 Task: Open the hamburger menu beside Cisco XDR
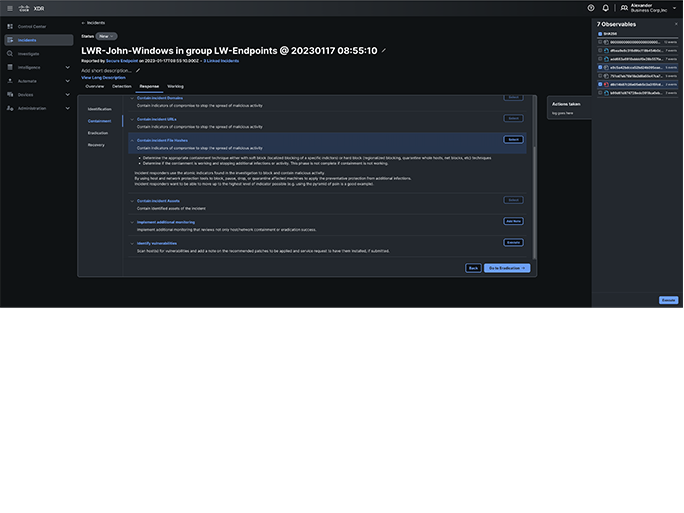pyautogui.click(x=10, y=8)
